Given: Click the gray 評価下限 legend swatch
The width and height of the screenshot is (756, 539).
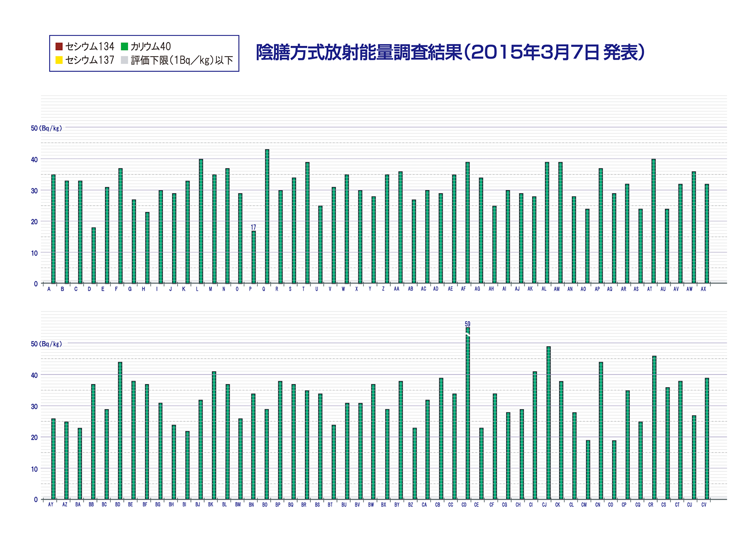Looking at the screenshot, I should click(125, 60).
